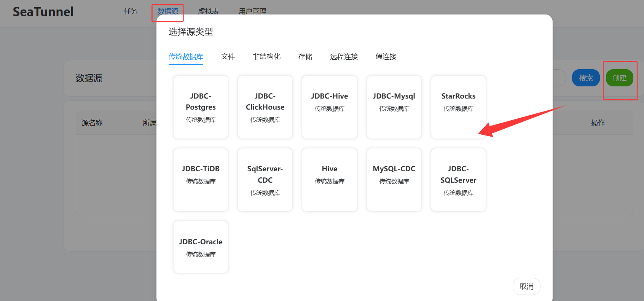Image resolution: width=644 pixels, height=301 pixels.
Task: Click the StarRocks data source card
Action: [458, 107]
